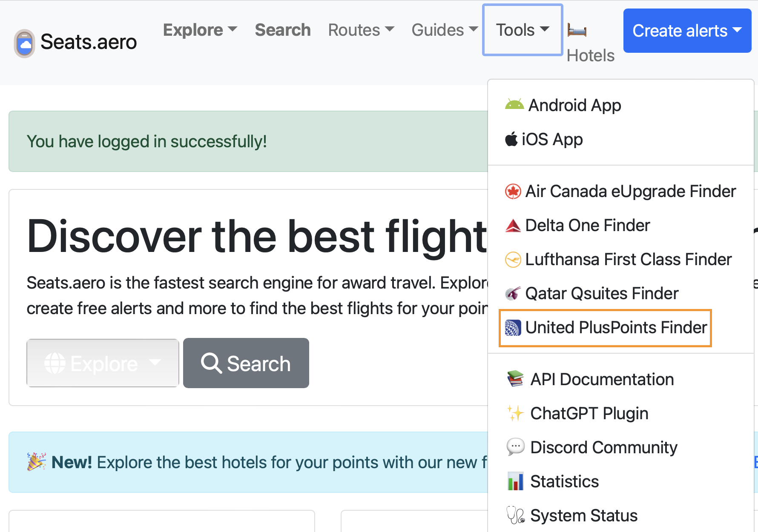Click the Delta One Finder widget icon
The height and width of the screenshot is (532, 758).
[514, 225]
